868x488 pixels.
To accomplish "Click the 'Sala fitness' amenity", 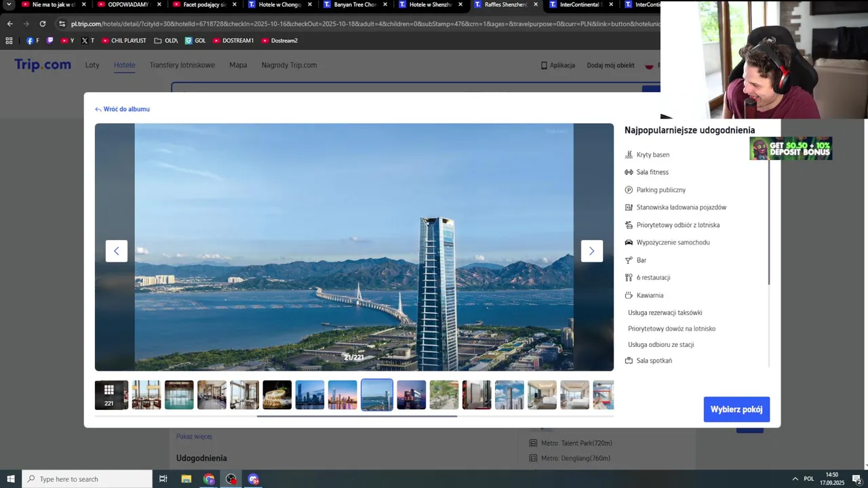I will click(x=646, y=172).
